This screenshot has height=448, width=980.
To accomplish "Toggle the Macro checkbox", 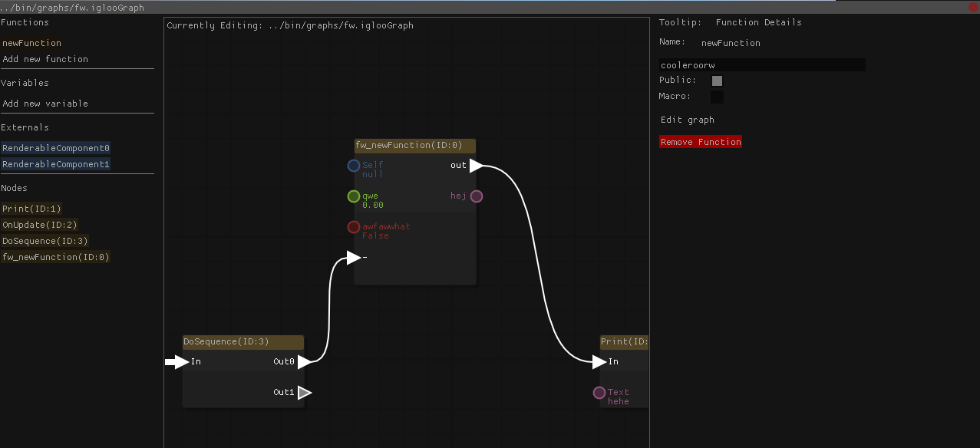I will point(718,97).
